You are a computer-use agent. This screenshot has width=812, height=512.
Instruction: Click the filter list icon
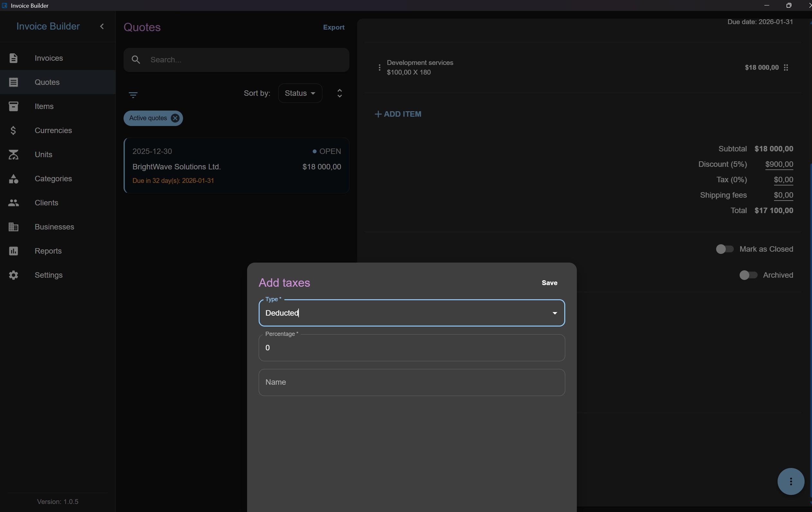[x=133, y=95]
